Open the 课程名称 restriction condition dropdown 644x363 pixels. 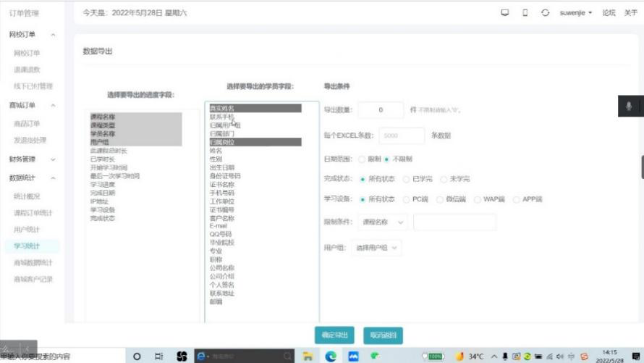point(384,222)
